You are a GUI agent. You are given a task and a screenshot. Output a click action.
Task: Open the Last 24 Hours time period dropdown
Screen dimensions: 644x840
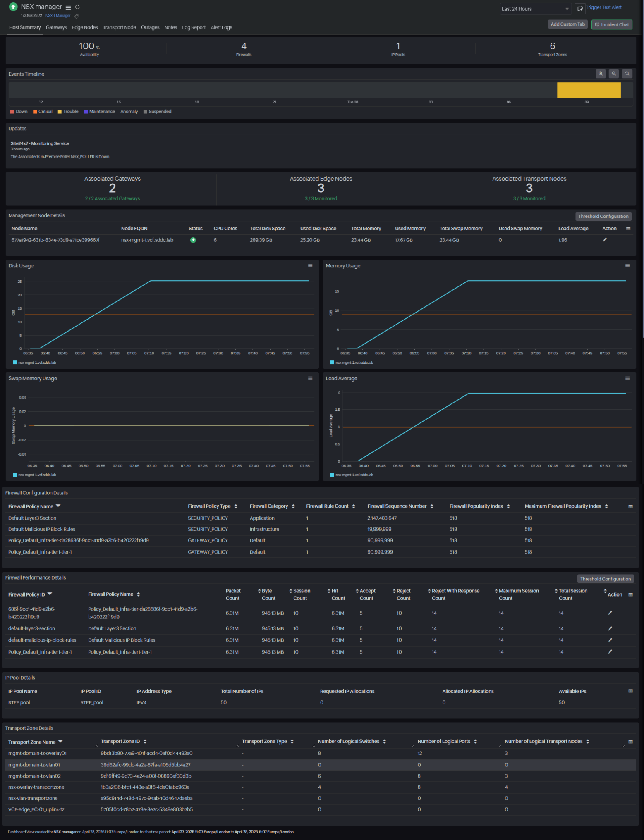pyautogui.click(x=535, y=9)
